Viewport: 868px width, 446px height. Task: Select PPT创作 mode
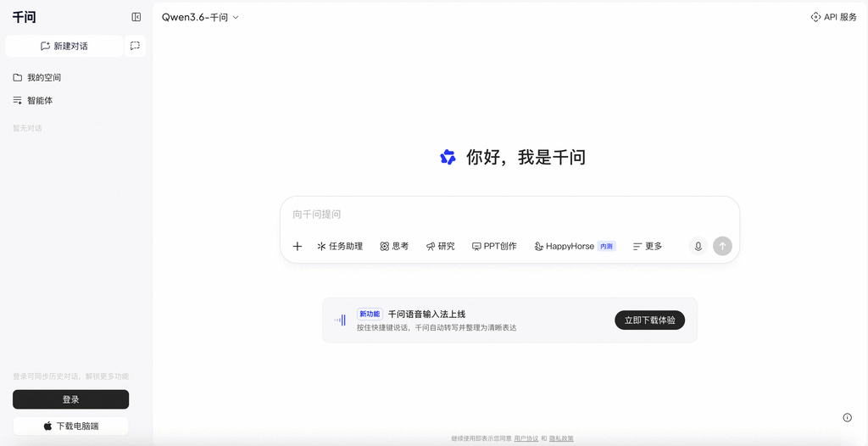(494, 247)
